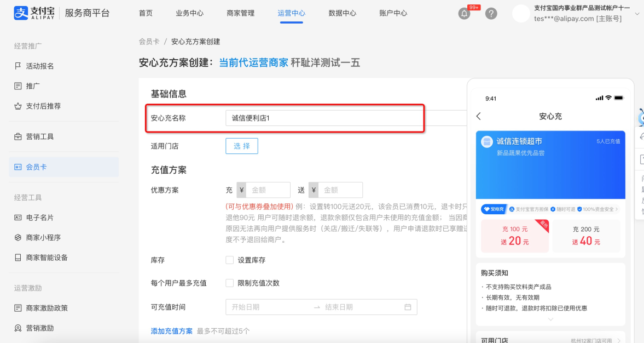Enable the 设置库存 checkbox
644x343 pixels.
point(230,260)
